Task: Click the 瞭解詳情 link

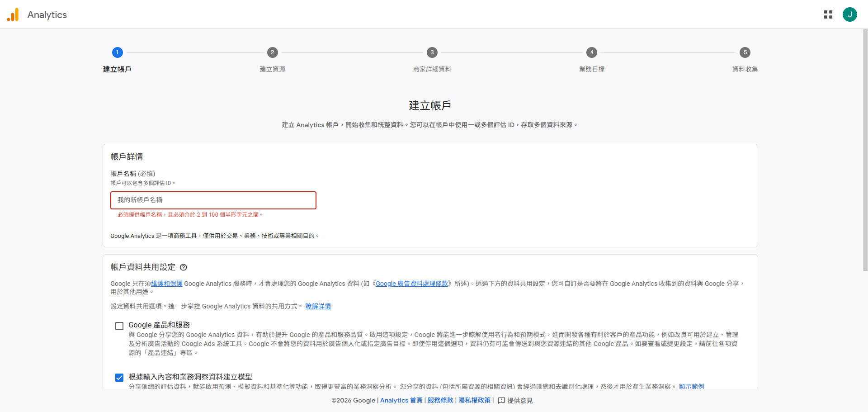Action: pos(318,306)
